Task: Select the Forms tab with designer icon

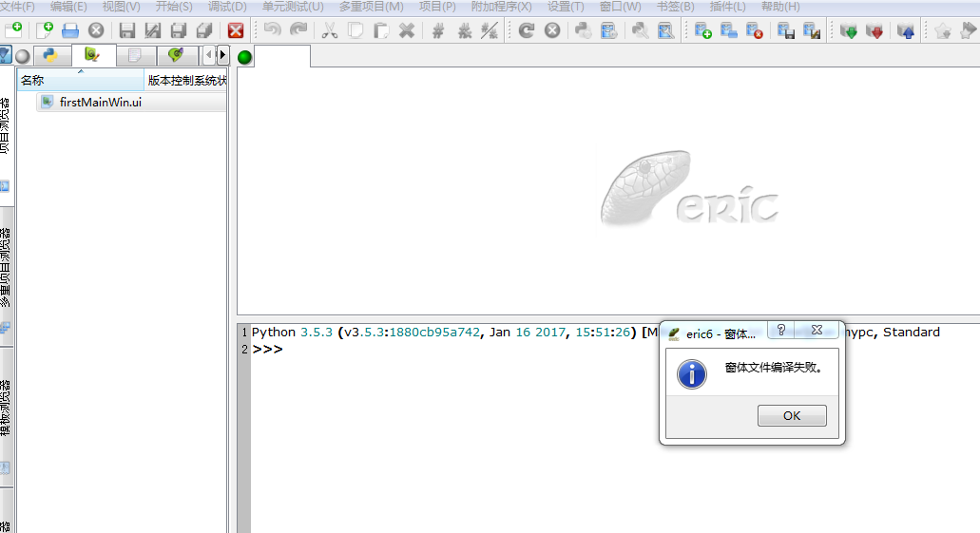Action: (x=93, y=55)
